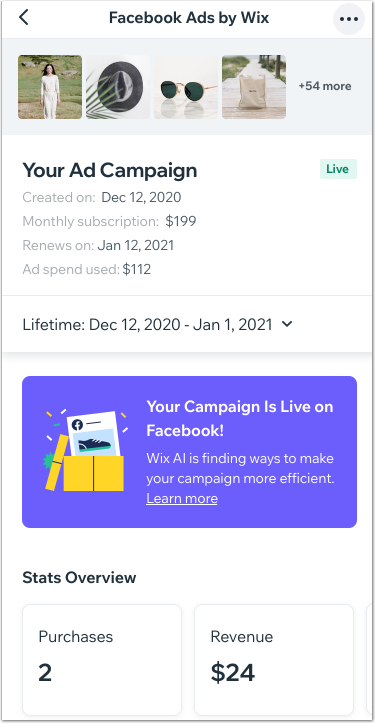Click the Stats Overview heading
The height and width of the screenshot is (723, 375).
[79, 578]
